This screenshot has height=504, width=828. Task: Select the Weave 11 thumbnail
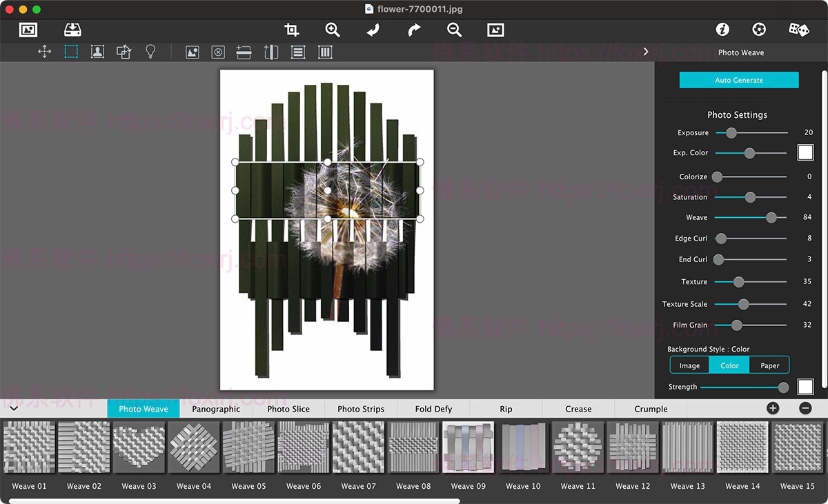pyautogui.click(x=578, y=447)
